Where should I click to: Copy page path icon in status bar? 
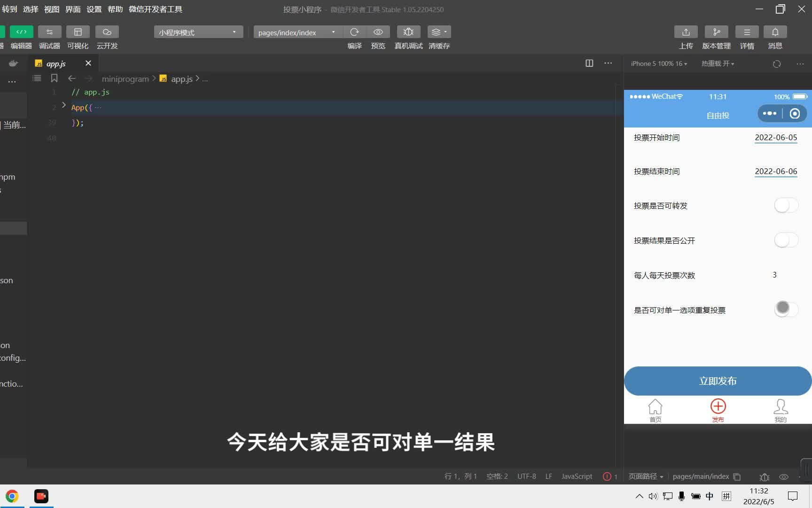[737, 476]
